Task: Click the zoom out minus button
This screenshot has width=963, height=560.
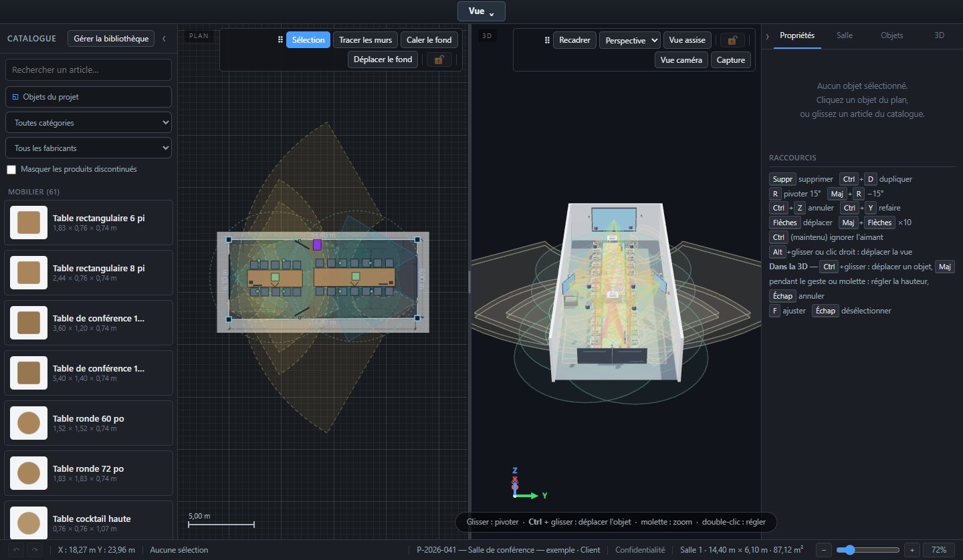Action: [x=825, y=550]
